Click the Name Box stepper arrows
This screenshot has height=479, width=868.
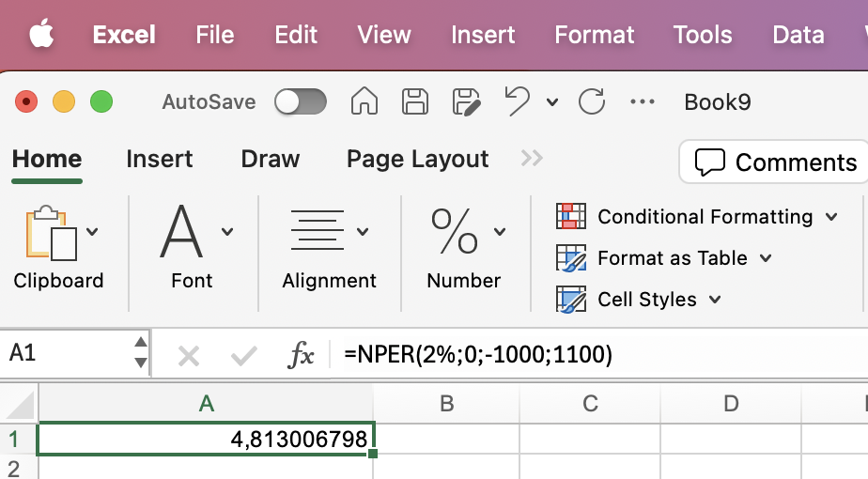141,353
